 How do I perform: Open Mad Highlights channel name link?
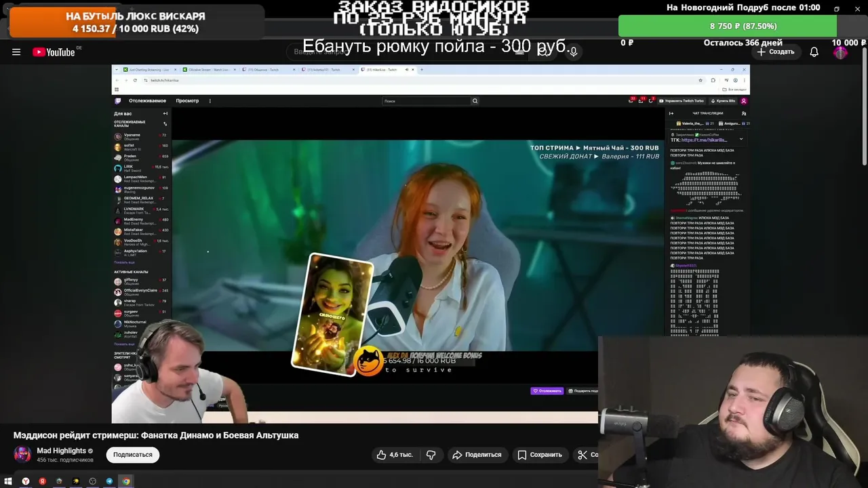(61, 451)
